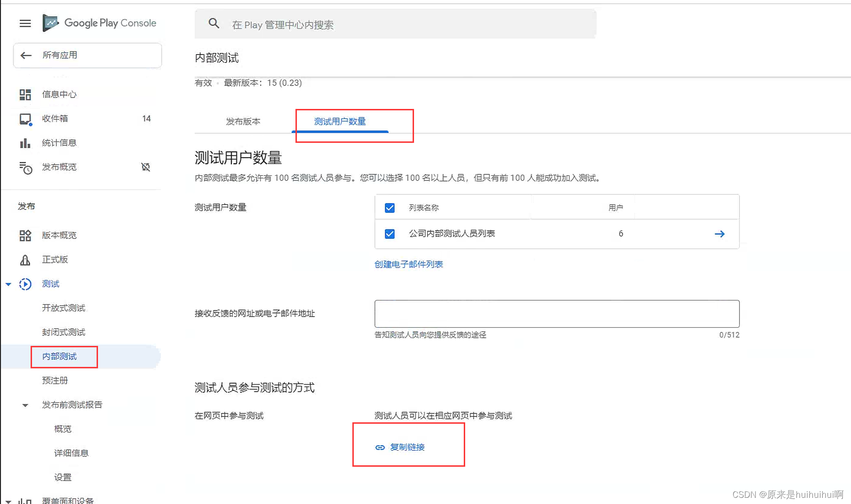Open 概览 under 发布前测试报告
The height and width of the screenshot is (504, 851).
[x=63, y=429]
